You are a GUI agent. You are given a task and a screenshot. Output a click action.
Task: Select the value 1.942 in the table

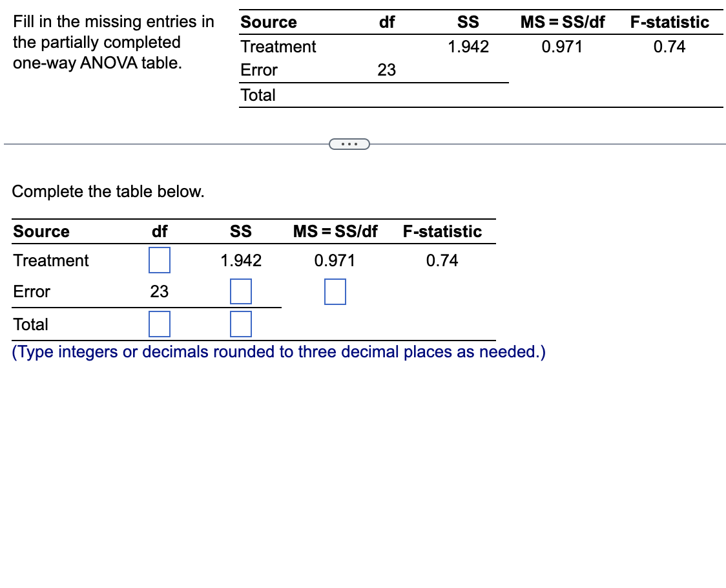tap(240, 260)
